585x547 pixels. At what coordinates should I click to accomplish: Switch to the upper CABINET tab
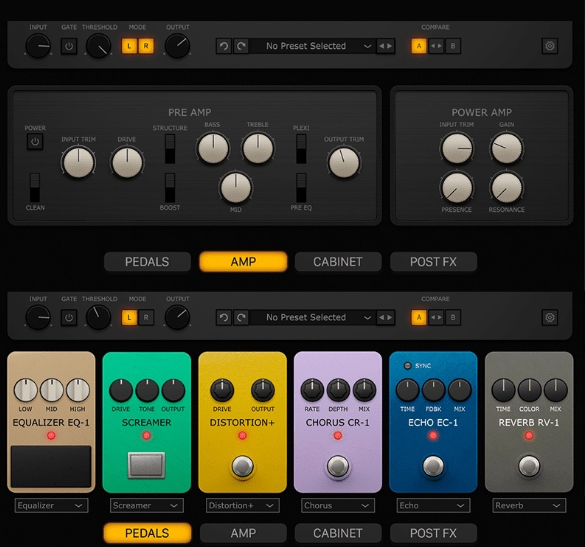pos(338,262)
